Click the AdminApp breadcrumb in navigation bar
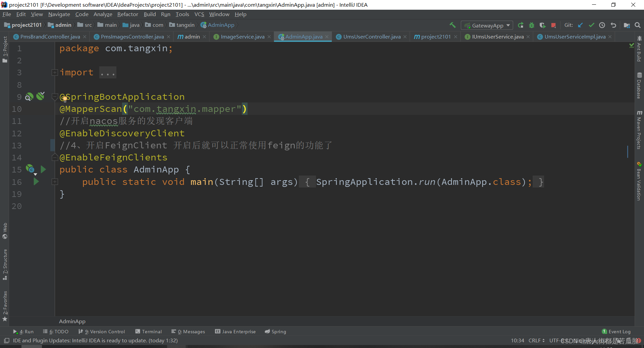The width and height of the screenshot is (644, 348). [218, 25]
